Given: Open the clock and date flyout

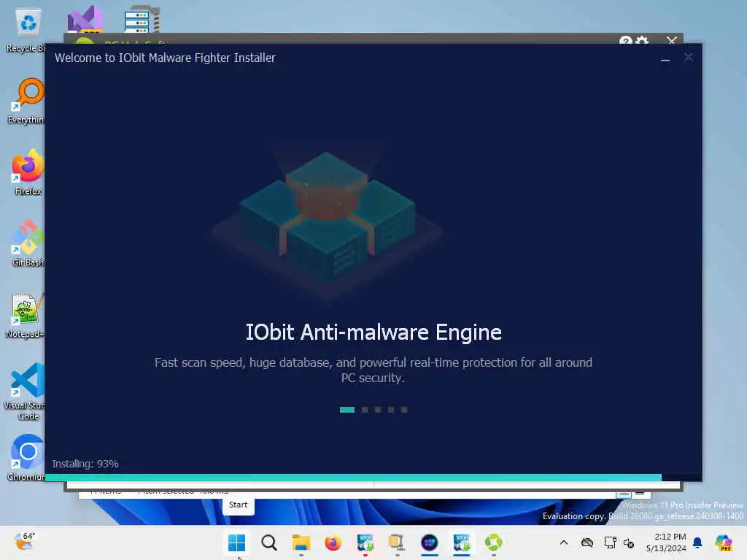Looking at the screenshot, I should (666, 542).
